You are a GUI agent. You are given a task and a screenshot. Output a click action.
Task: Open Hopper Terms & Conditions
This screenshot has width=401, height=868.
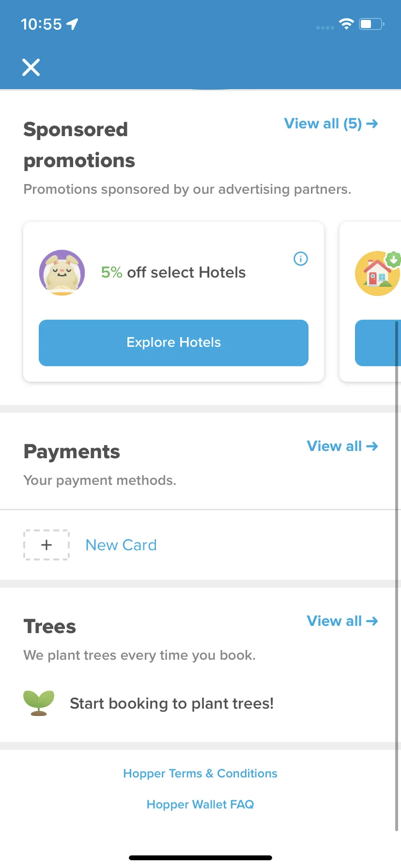point(200,774)
